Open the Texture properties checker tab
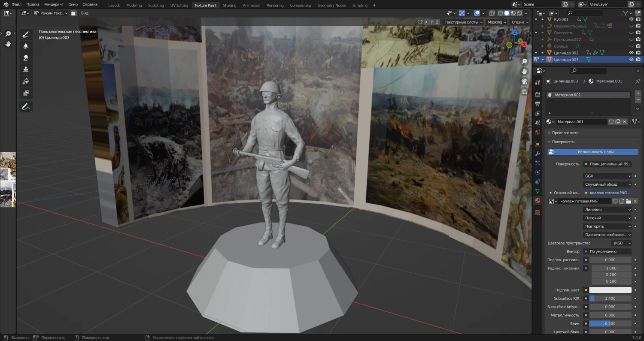The width and height of the screenshot is (644, 341). tap(538, 212)
